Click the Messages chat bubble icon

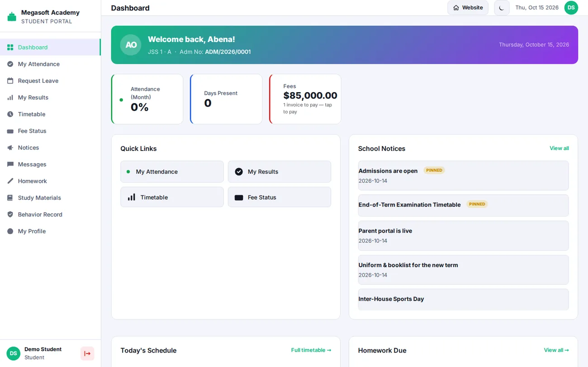tap(10, 165)
